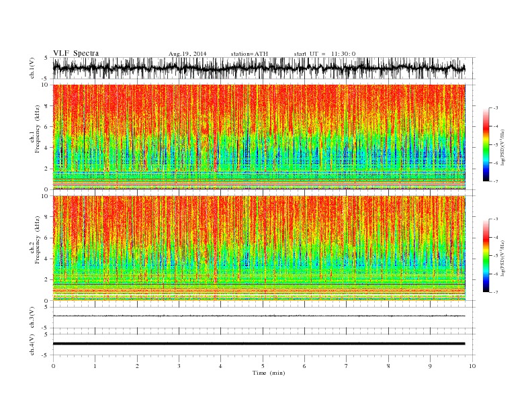Click the "station=ATH" label
The width and height of the screenshot is (532, 411).
point(249,54)
